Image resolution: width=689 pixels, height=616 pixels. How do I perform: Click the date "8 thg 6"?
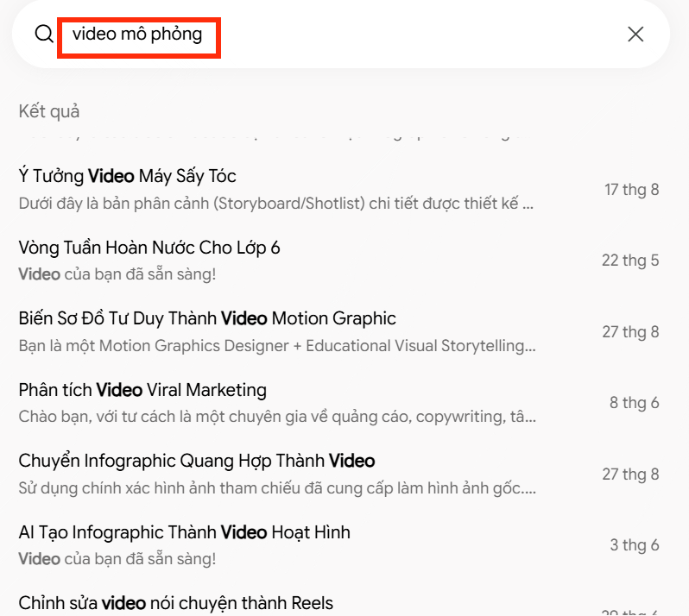(x=634, y=403)
